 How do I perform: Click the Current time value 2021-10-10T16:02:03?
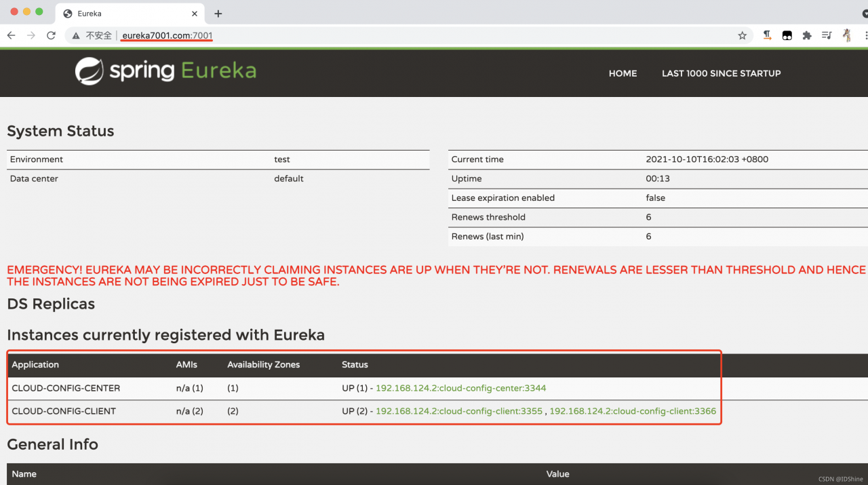click(707, 159)
